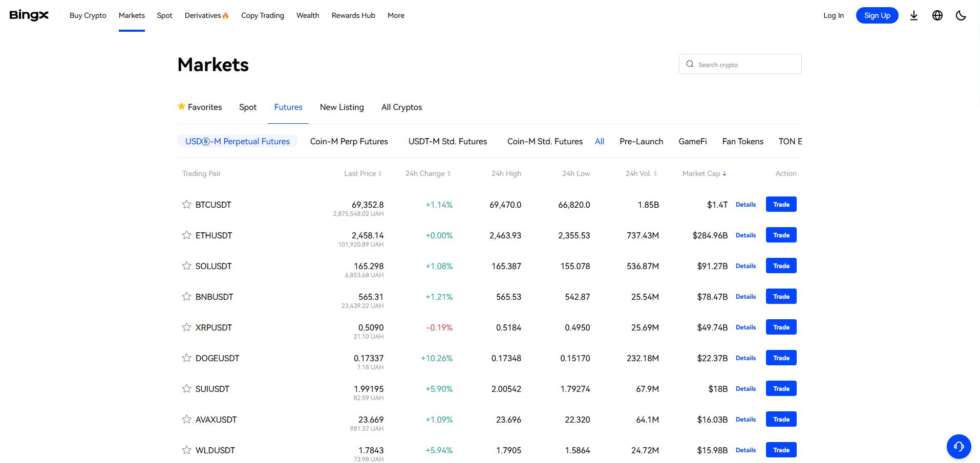Click the search magnifier icon
This screenshot has height=463, width=980.
point(690,64)
